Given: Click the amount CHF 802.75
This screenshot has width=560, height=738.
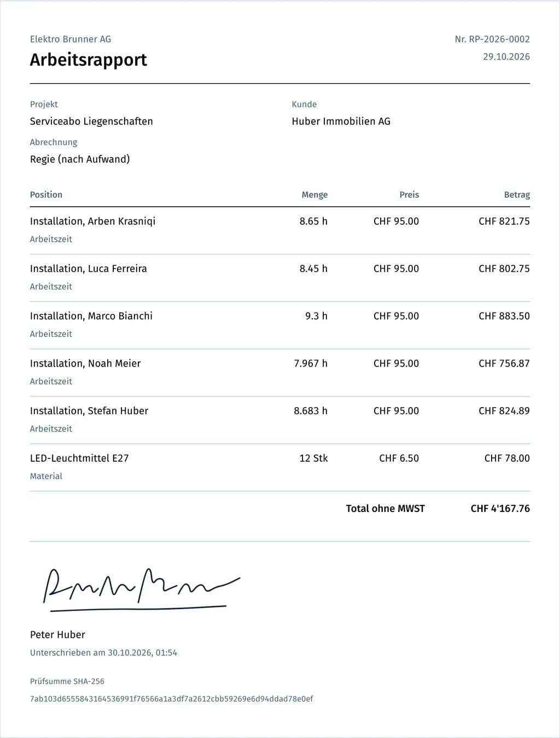Looking at the screenshot, I should (x=504, y=269).
